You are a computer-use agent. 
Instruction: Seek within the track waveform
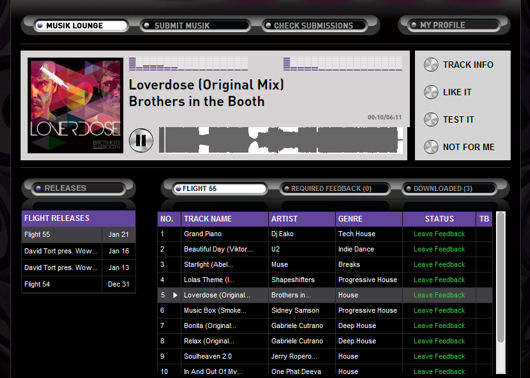(281, 140)
